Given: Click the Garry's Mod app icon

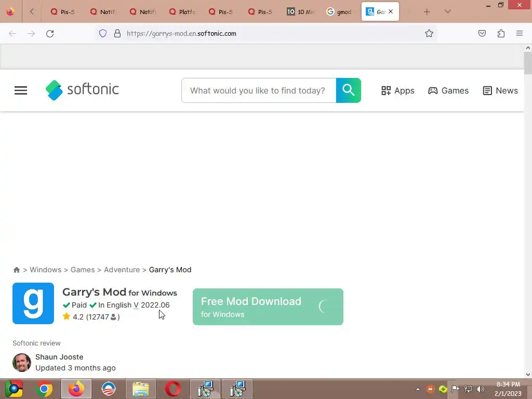Looking at the screenshot, I should (33, 303).
